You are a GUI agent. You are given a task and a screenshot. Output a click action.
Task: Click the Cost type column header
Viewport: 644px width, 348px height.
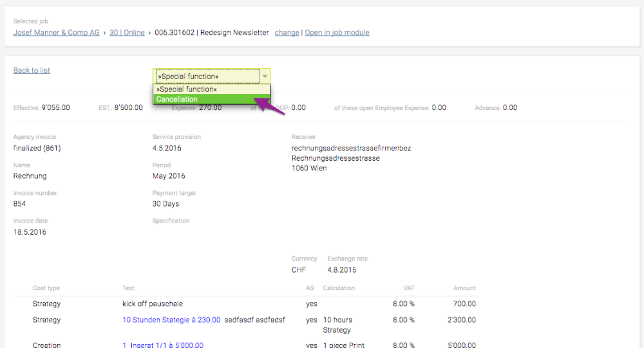(46, 288)
